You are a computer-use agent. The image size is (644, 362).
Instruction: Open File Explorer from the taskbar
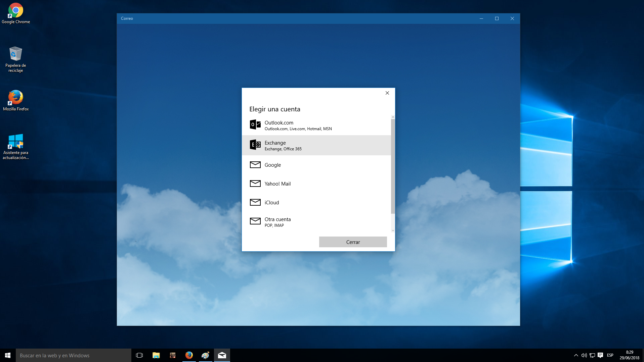[x=156, y=355]
